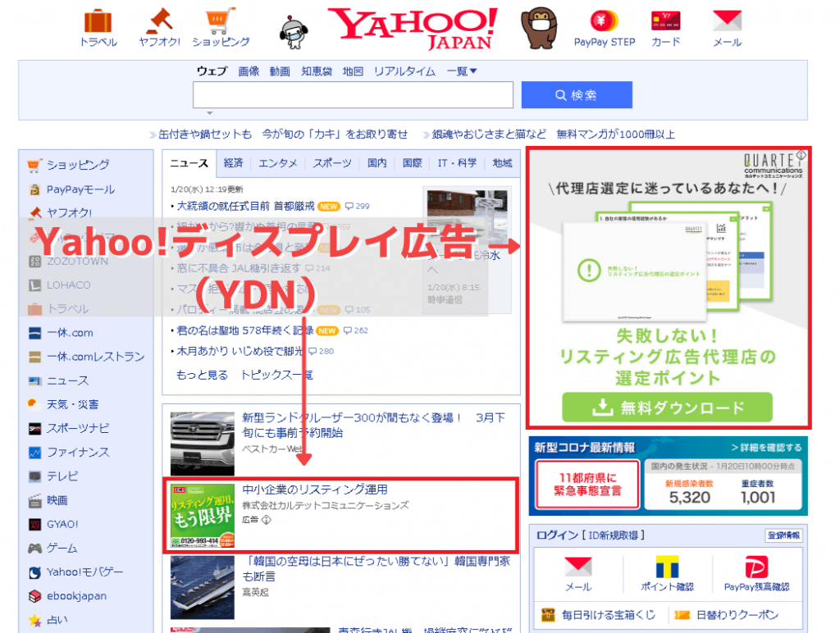Open the トラベル suitcase icon in header
Viewport: 840px width, 633px height.
(98, 22)
